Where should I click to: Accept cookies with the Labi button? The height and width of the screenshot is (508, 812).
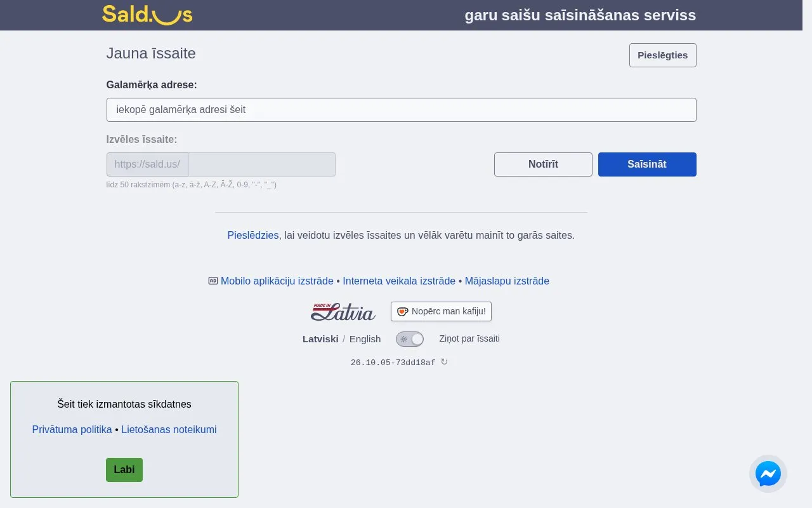pos(124,470)
